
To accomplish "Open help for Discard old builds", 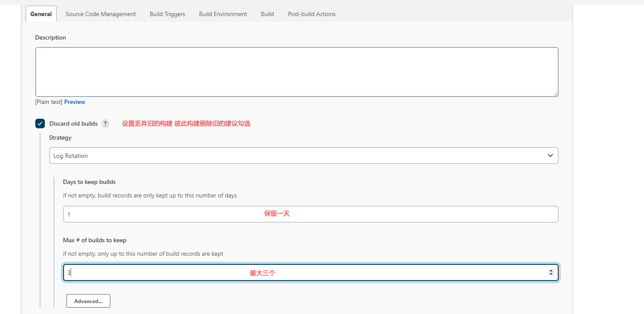I will pyautogui.click(x=105, y=124).
